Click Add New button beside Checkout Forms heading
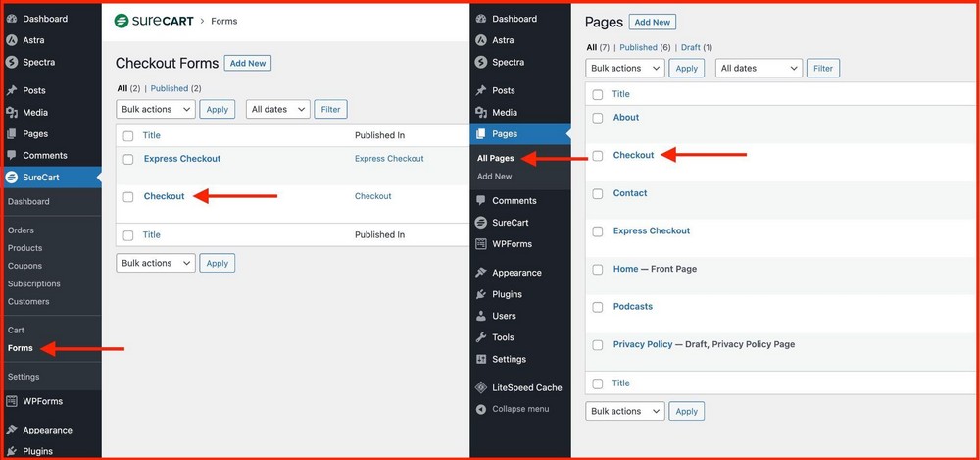Screen dimensions: 980x460 (248, 63)
